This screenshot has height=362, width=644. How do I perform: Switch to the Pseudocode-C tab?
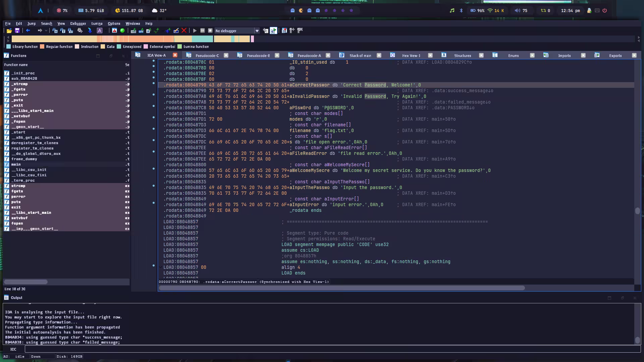(207, 56)
